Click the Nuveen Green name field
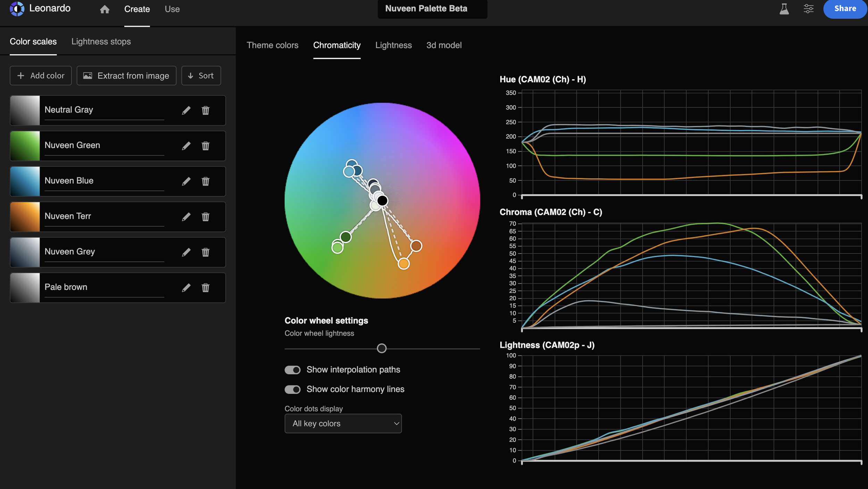Screen dimensions: 868x489 pyautogui.click(x=104, y=146)
